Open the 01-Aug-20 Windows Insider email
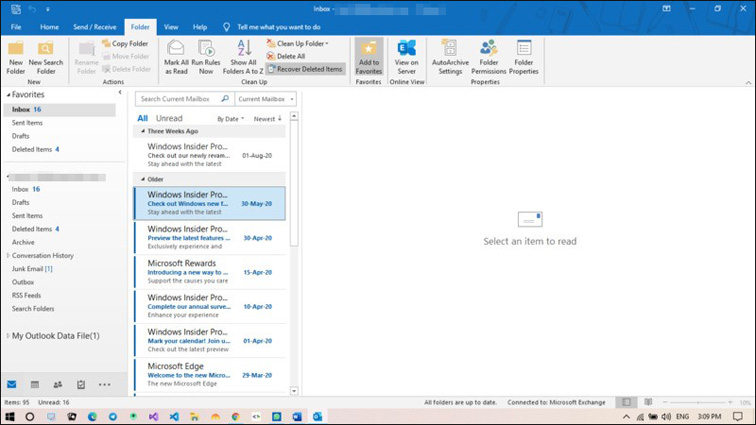Image resolution: width=756 pixels, height=425 pixels. coord(210,155)
